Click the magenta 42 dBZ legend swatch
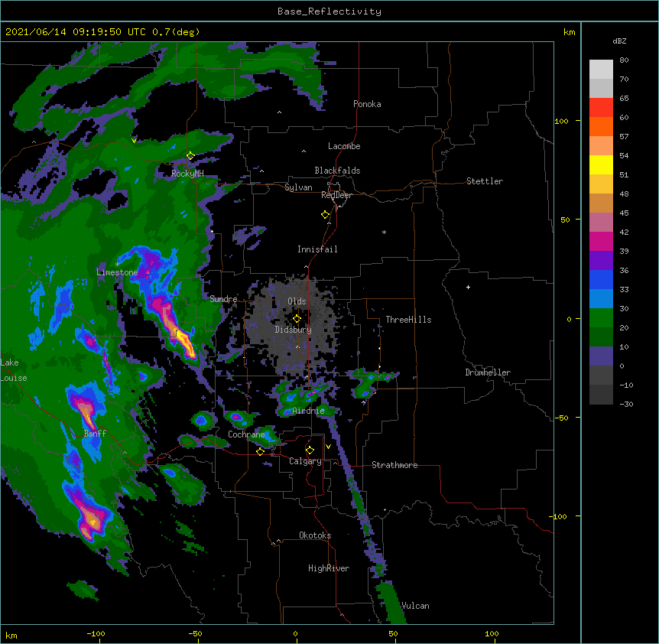Image resolution: width=659 pixels, height=644 pixels. 601,241
